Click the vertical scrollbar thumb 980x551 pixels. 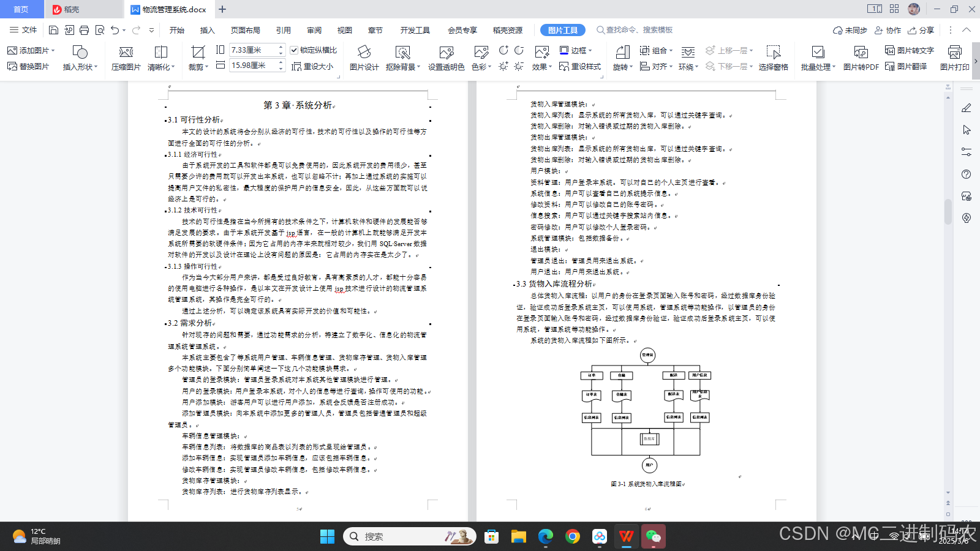[x=948, y=212]
